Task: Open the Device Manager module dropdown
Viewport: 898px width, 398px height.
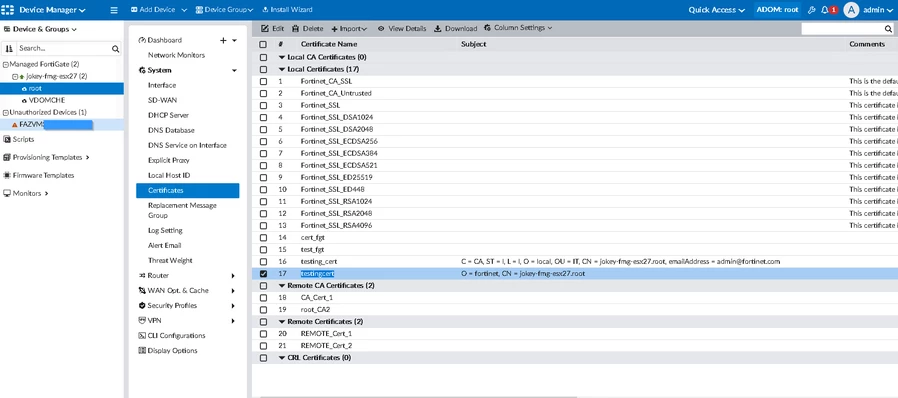Action: coord(53,10)
